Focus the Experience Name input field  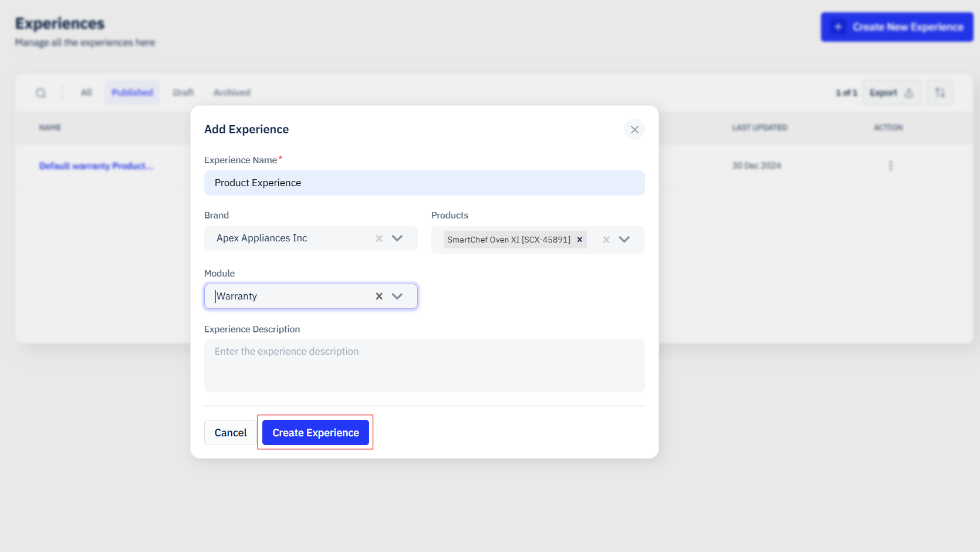tap(424, 183)
